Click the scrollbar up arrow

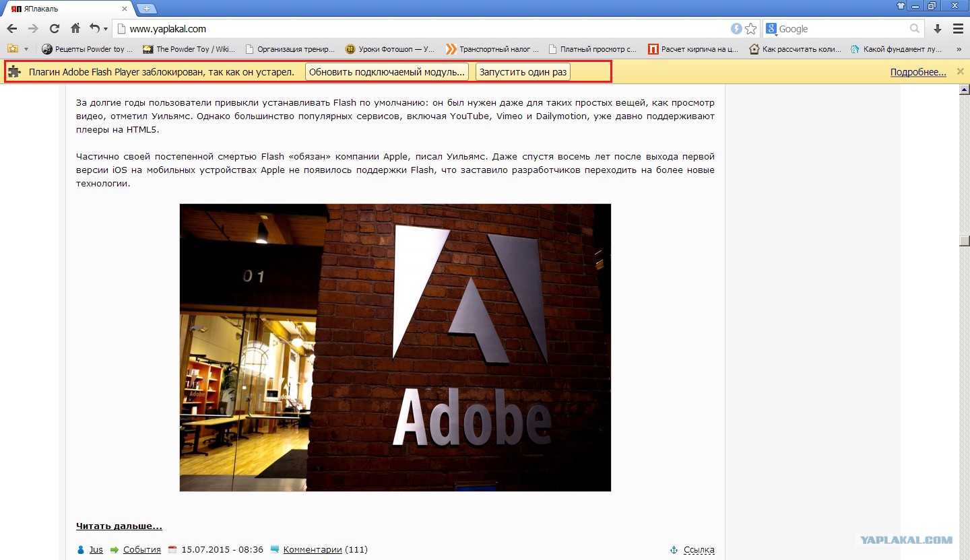(965, 90)
